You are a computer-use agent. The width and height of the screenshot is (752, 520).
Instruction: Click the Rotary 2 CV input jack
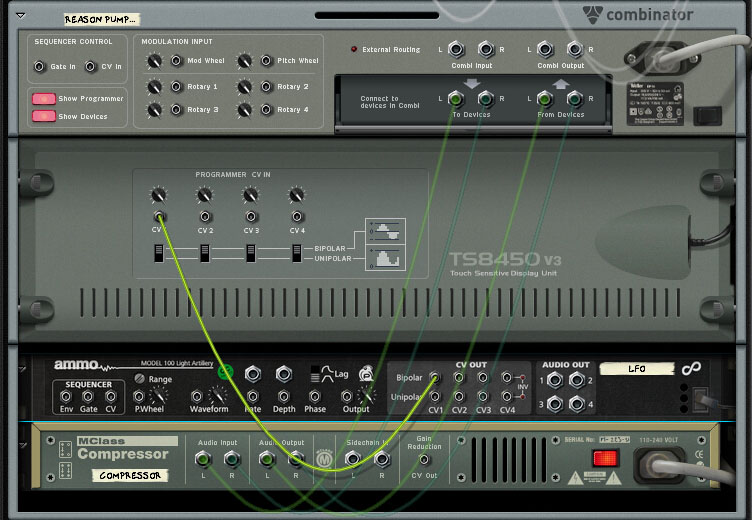(266, 86)
